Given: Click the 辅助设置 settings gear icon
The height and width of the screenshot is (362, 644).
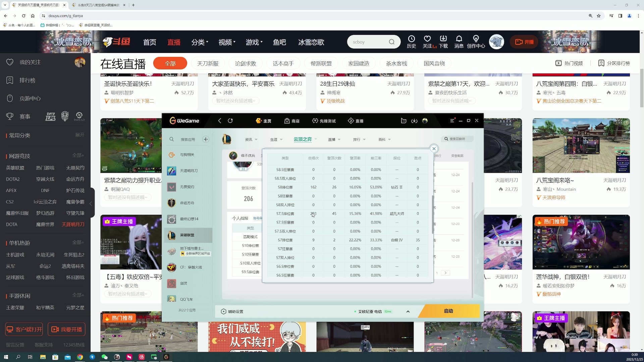Looking at the screenshot, I should (223, 311).
